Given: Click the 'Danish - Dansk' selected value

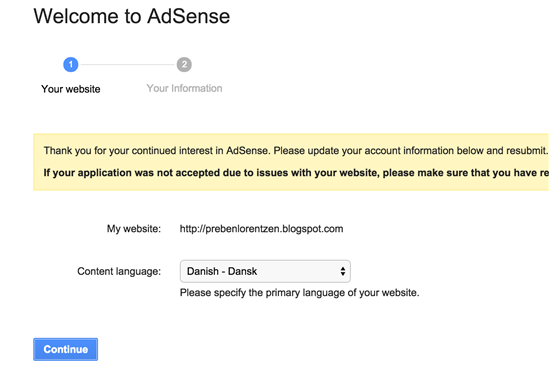Looking at the screenshot, I should pos(222,271).
